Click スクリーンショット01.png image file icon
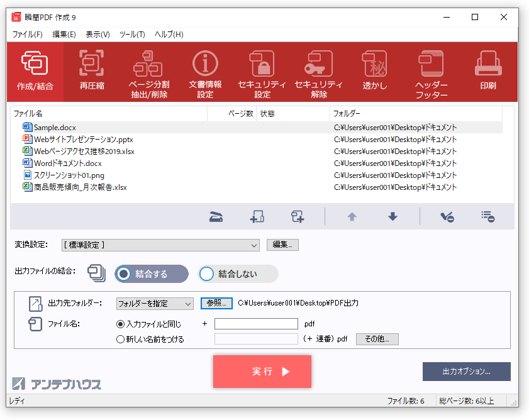This screenshot has width=529, height=420. (x=28, y=175)
